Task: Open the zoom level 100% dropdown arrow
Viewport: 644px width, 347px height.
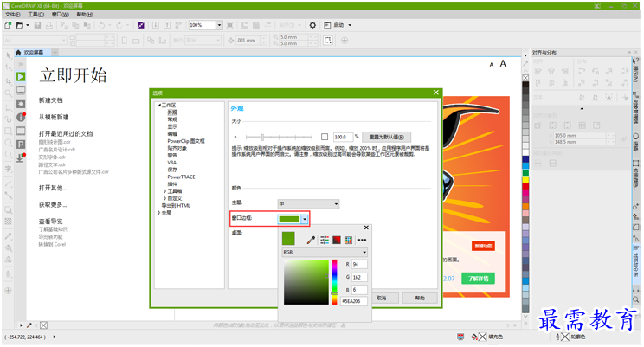Action: [x=219, y=25]
